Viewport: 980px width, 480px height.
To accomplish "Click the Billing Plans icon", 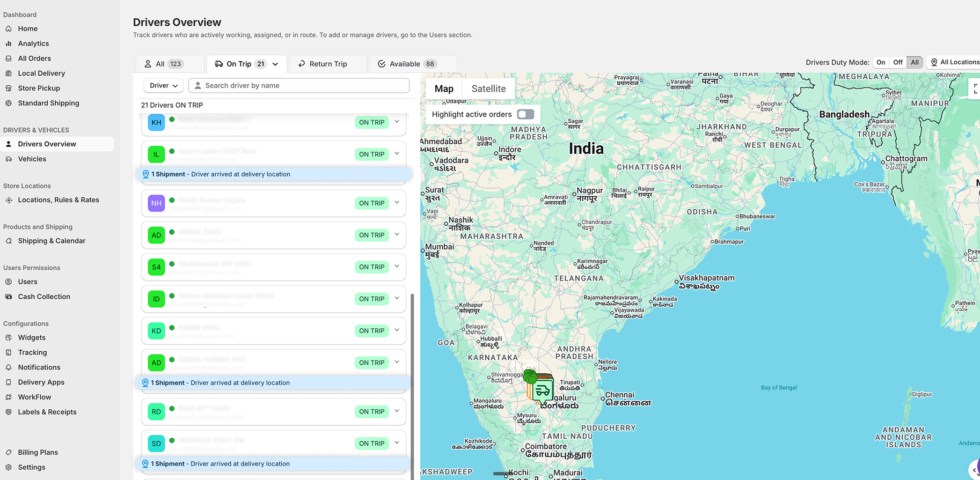I will 9,453.
